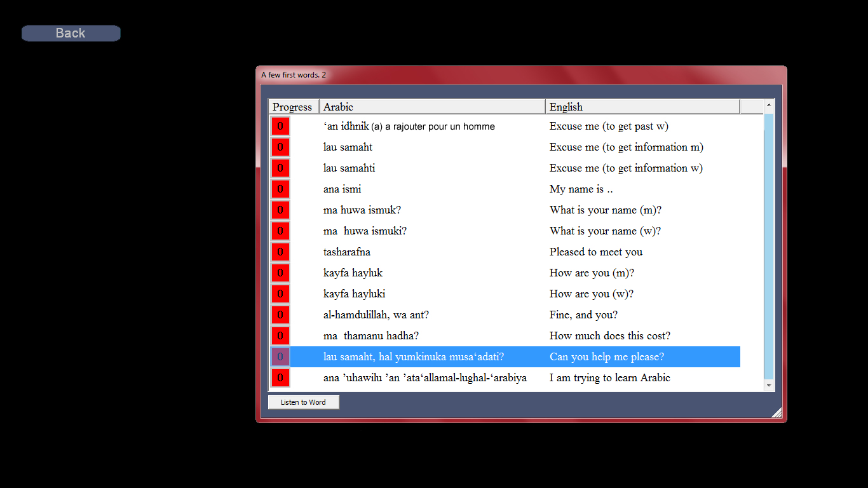Click the scrollbar up arrow
Viewport: 868px width, 488px height.
[x=769, y=104]
